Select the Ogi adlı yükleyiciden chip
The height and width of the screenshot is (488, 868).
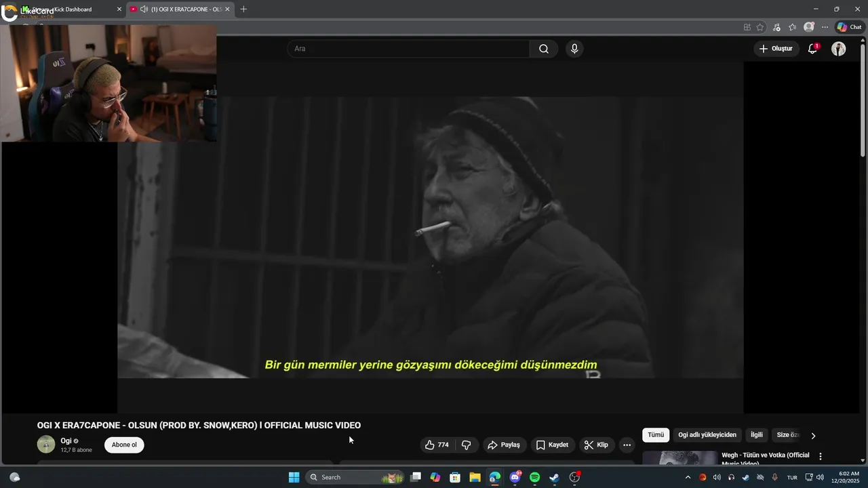(x=707, y=435)
